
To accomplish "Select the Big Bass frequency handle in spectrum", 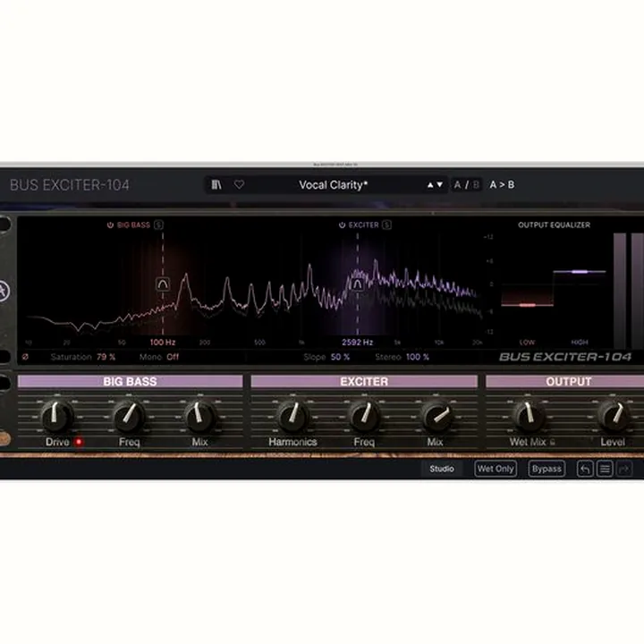I will pyautogui.click(x=163, y=284).
